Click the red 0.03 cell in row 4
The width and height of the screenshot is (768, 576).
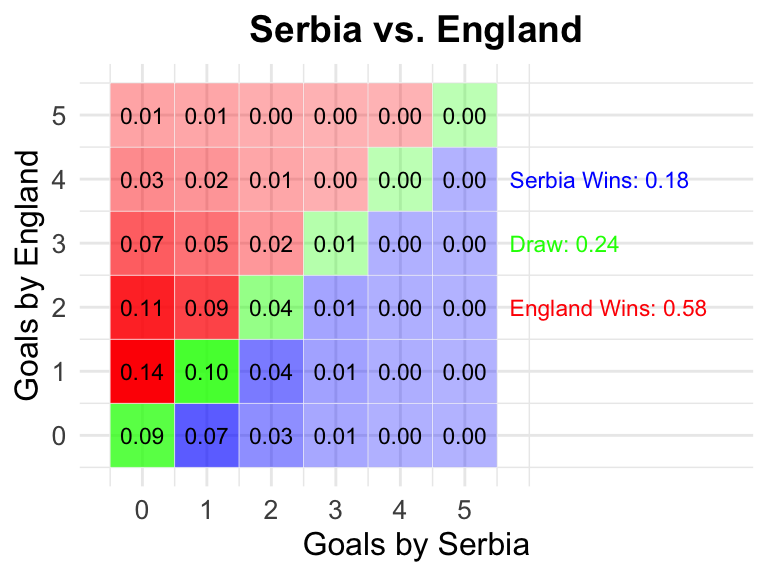[142, 179]
